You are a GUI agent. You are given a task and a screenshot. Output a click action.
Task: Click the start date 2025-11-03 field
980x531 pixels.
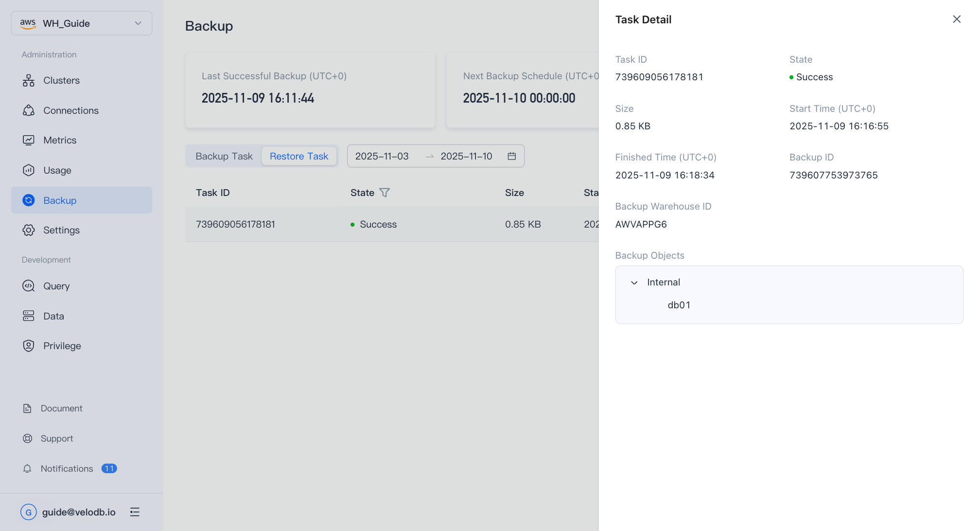point(382,157)
